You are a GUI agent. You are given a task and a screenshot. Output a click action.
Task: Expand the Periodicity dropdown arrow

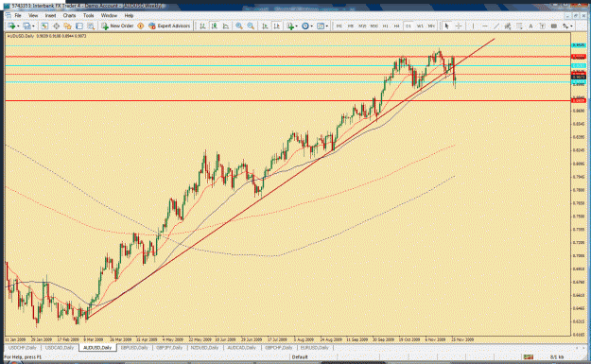click(312, 26)
